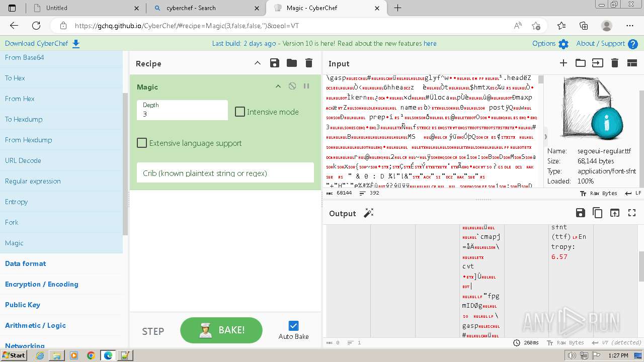Click the STEP button

[153, 331]
